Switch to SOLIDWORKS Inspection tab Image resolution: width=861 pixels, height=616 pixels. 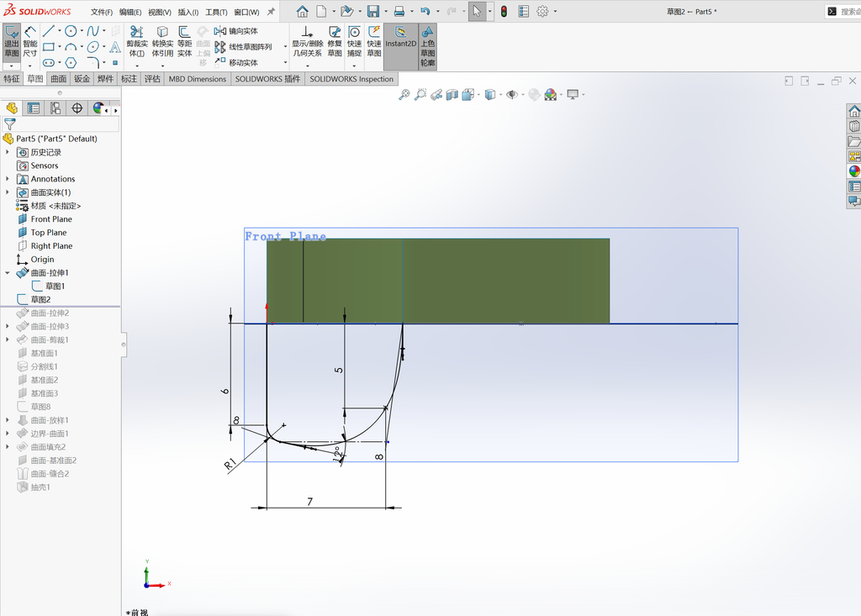coord(351,79)
